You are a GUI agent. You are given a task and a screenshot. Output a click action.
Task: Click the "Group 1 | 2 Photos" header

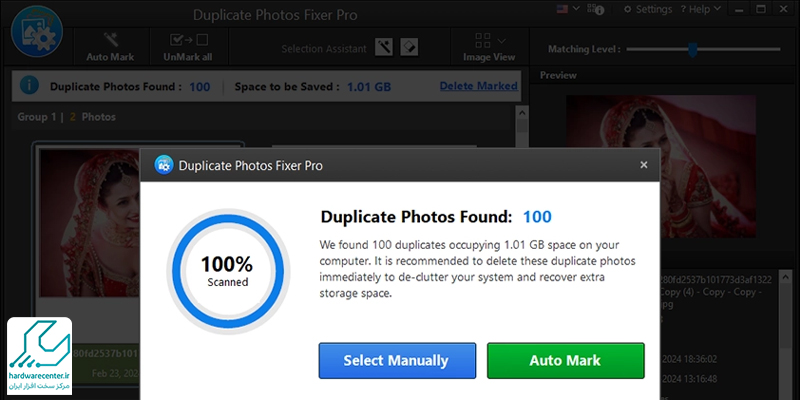66,117
